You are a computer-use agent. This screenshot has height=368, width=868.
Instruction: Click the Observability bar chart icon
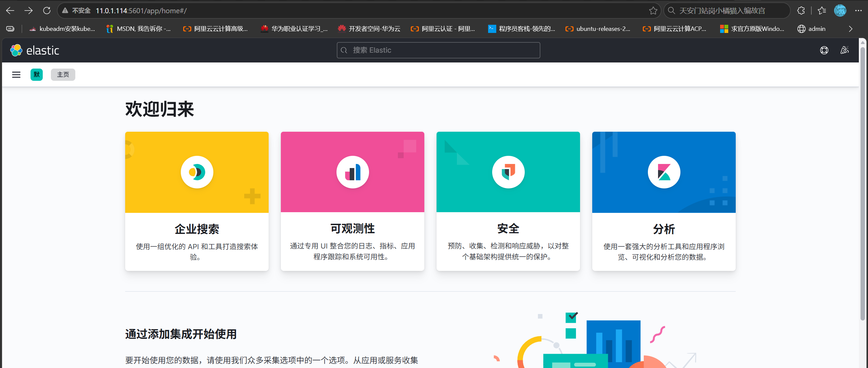point(352,172)
